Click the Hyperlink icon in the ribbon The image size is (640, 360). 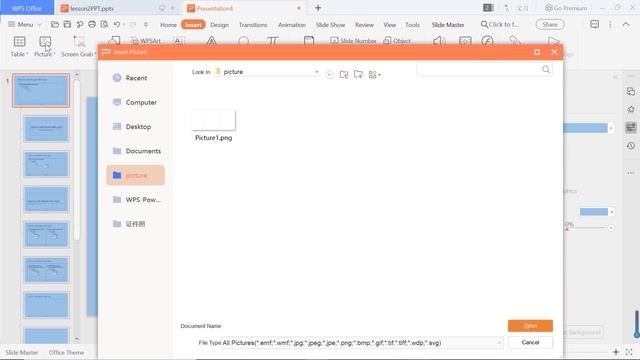coord(515,41)
